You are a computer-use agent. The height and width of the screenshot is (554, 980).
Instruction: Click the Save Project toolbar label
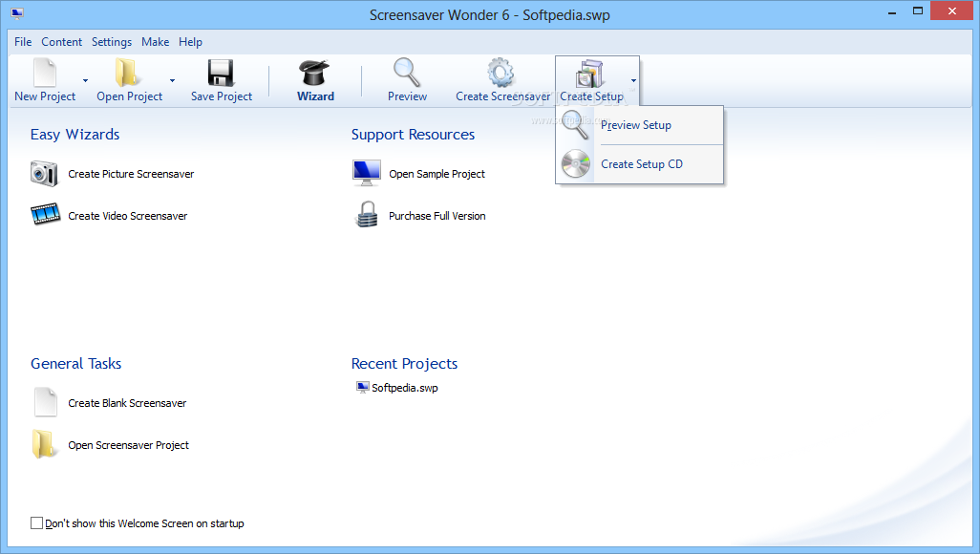[222, 96]
